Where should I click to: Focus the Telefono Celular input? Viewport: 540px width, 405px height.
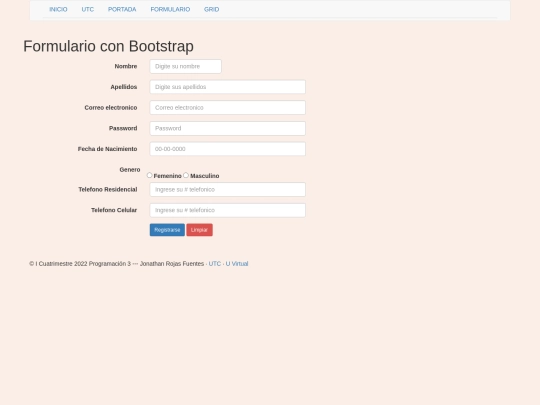[227, 210]
